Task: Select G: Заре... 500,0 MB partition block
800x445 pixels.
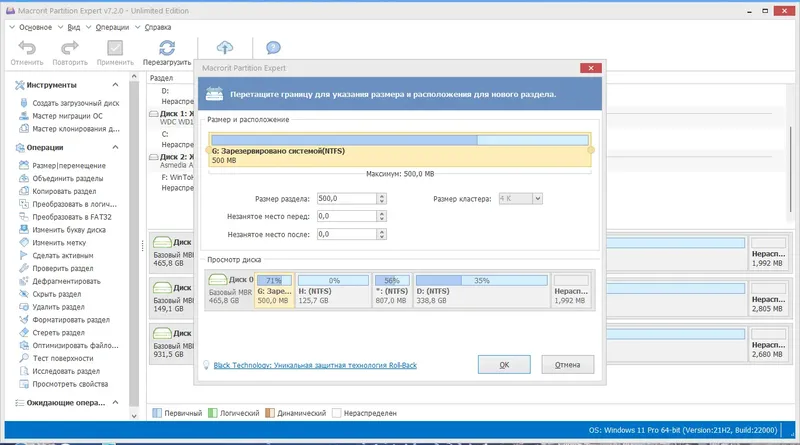Action: [274, 290]
